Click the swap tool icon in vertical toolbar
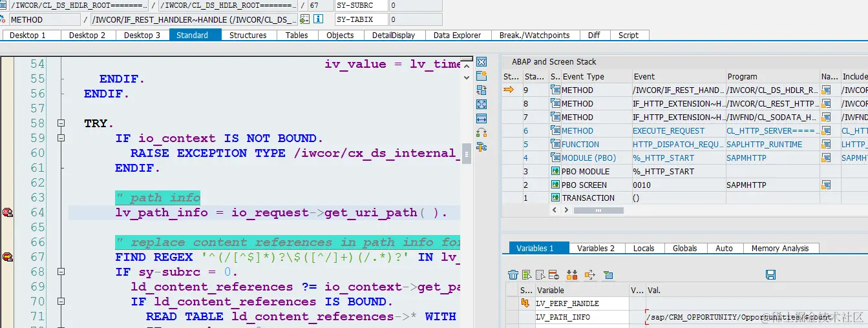Image resolution: width=868 pixels, height=328 pixels. 481,90
